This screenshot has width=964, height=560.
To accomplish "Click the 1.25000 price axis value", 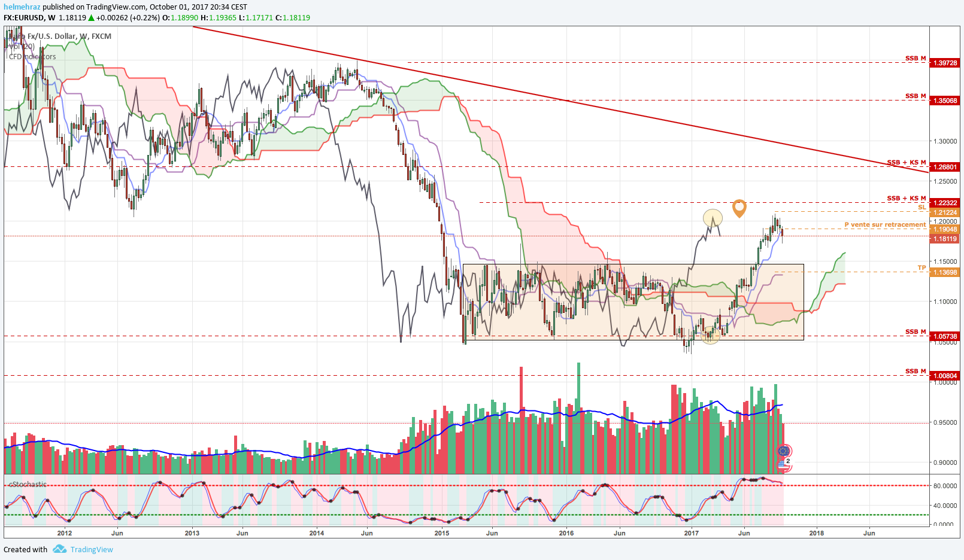I will pyautogui.click(x=945, y=181).
